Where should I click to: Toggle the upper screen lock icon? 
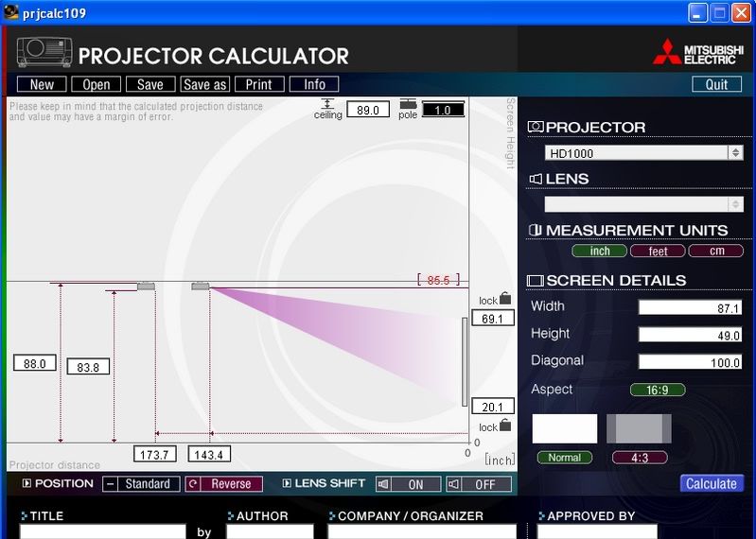[505, 298]
